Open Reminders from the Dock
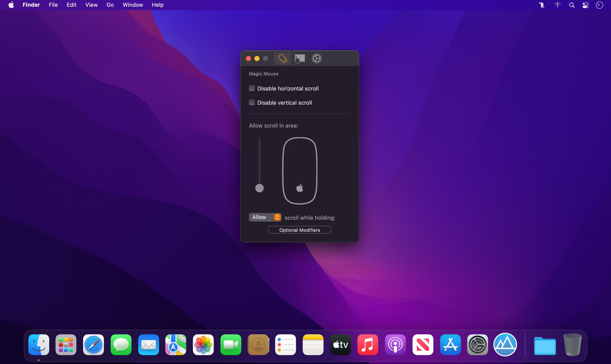This screenshot has height=364, width=611. tap(286, 345)
